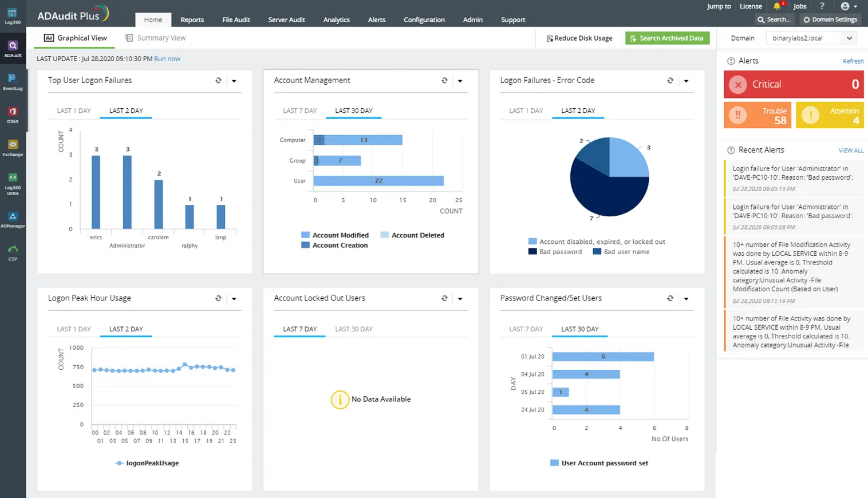868x498 pixels.
Task: Toggle Account Creation legend series
Action: [x=334, y=246]
